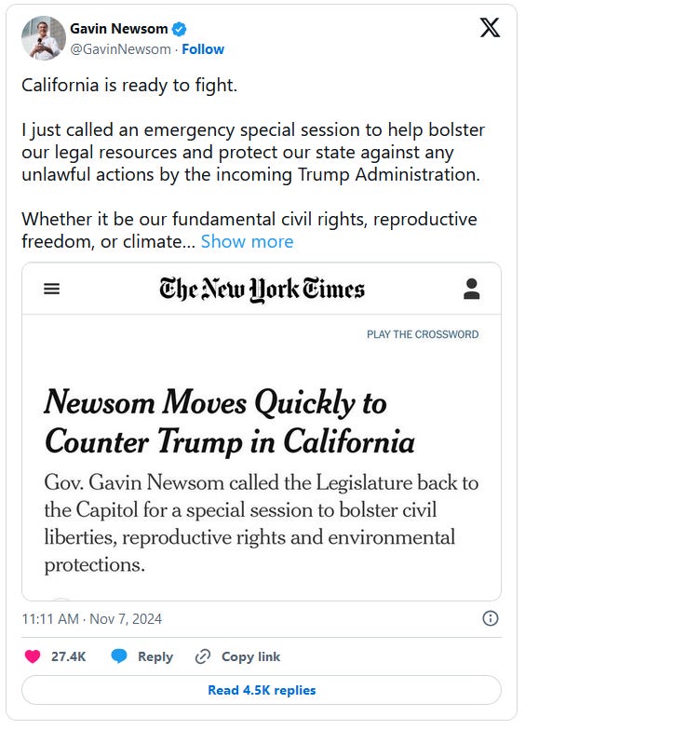This screenshot has width=700, height=730.
Task: Click Gavin Newsom's profile avatar
Action: tap(43, 38)
